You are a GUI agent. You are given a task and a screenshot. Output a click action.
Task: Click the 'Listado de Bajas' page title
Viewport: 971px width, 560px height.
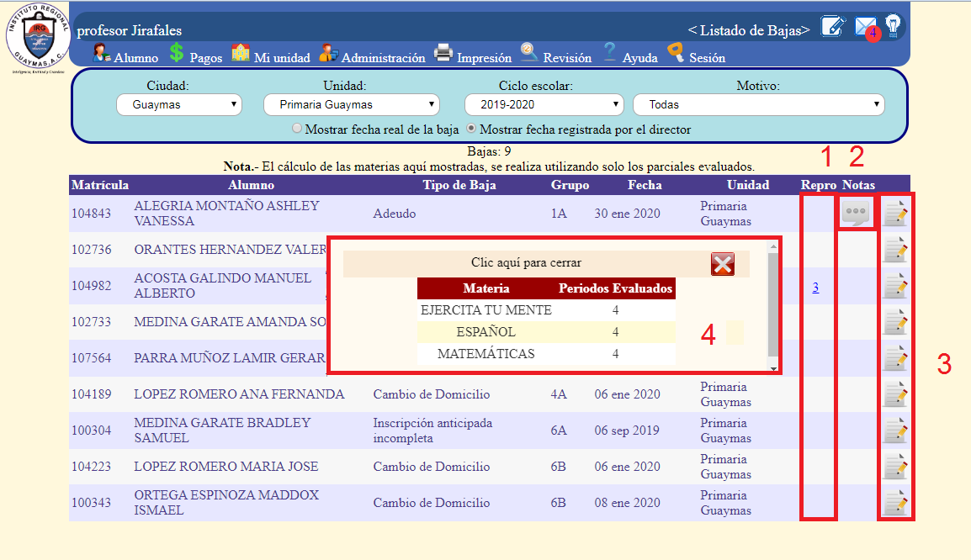[x=749, y=30]
